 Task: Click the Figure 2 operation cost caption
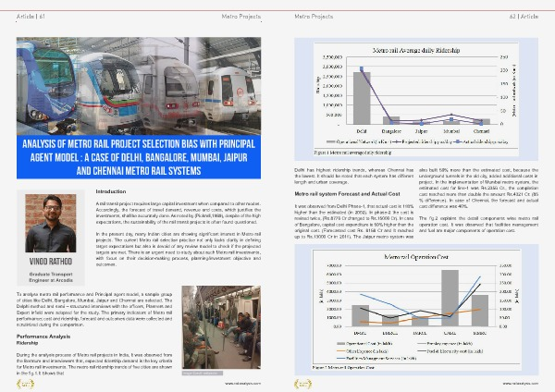pyautogui.click(x=343, y=368)
